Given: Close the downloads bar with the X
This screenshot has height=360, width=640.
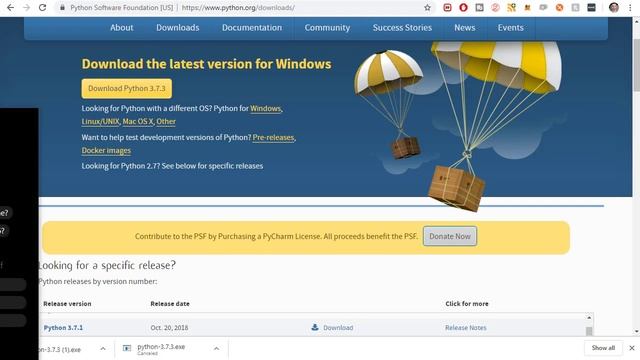Looking at the screenshot, I should 631,348.
